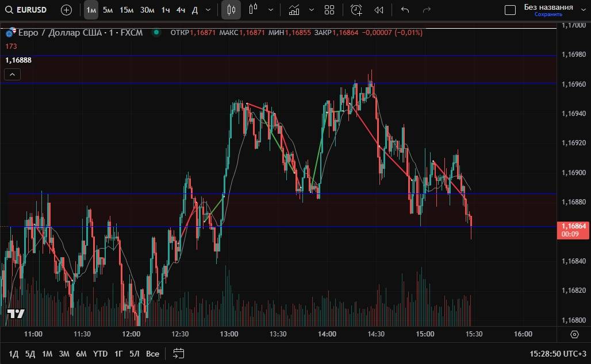Select the 1М date range

[x=47, y=354]
